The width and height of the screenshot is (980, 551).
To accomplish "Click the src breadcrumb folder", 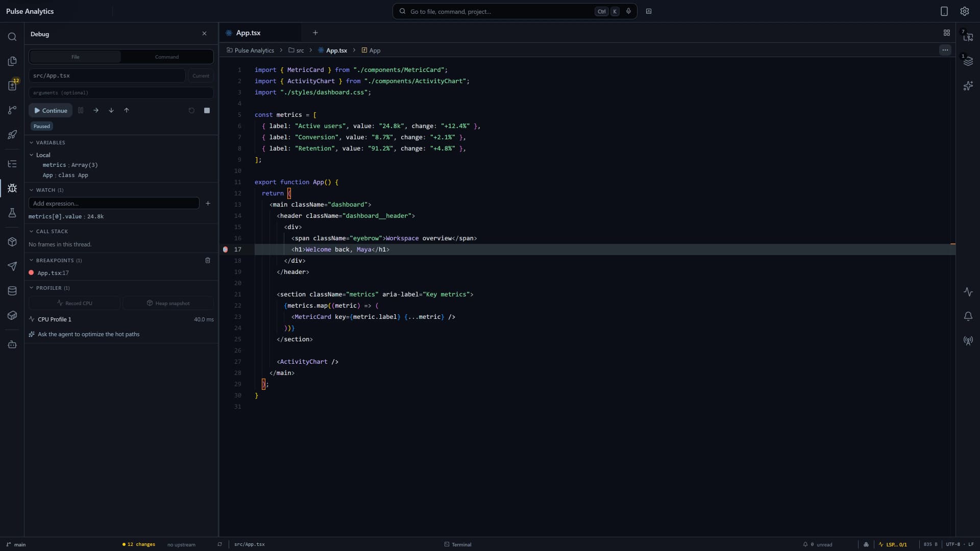I will (296, 51).
